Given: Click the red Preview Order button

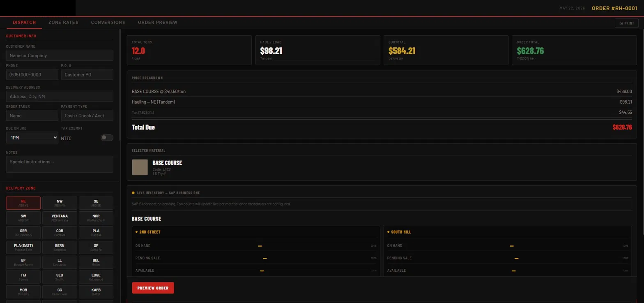Looking at the screenshot, I should 153,288.
